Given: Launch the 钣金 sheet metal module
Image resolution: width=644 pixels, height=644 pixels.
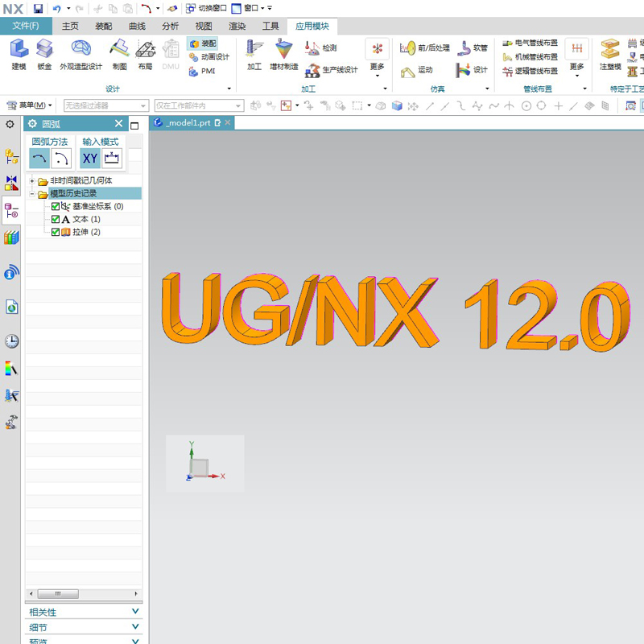Looking at the screenshot, I should pyautogui.click(x=44, y=55).
